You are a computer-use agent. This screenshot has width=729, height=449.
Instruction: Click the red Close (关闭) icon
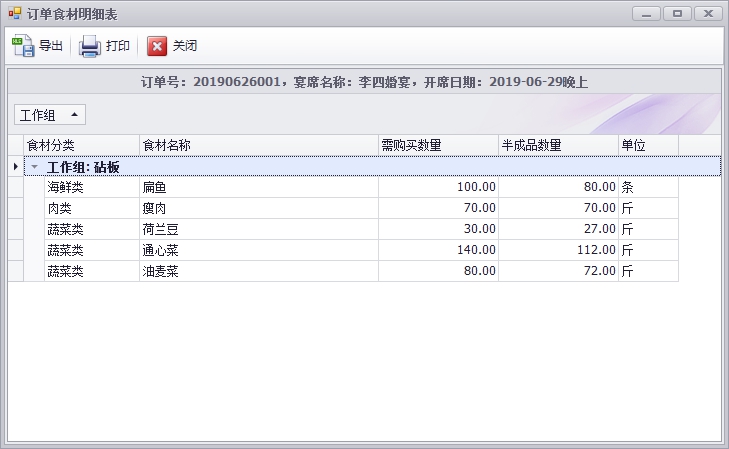coord(157,46)
